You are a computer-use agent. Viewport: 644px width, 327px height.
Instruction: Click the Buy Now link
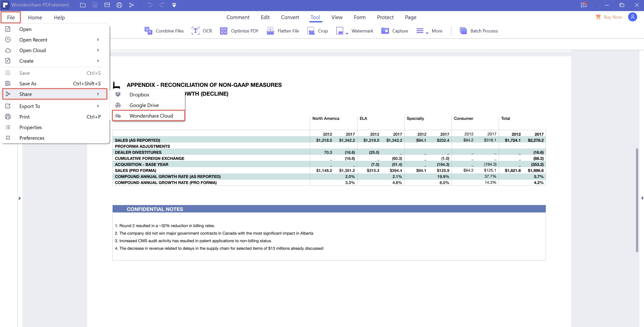coord(612,17)
